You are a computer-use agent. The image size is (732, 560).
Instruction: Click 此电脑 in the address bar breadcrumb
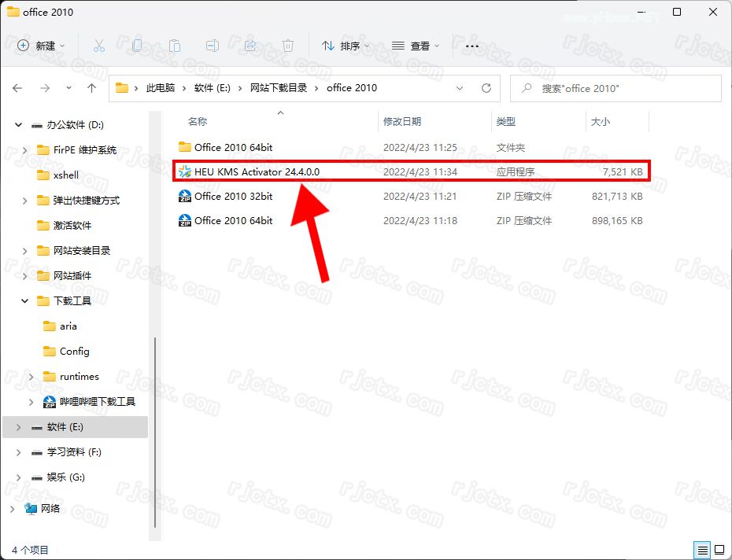(162, 88)
